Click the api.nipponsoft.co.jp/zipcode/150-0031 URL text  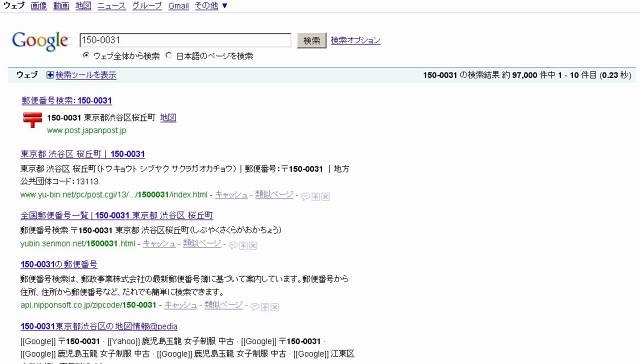pyautogui.click(x=88, y=305)
